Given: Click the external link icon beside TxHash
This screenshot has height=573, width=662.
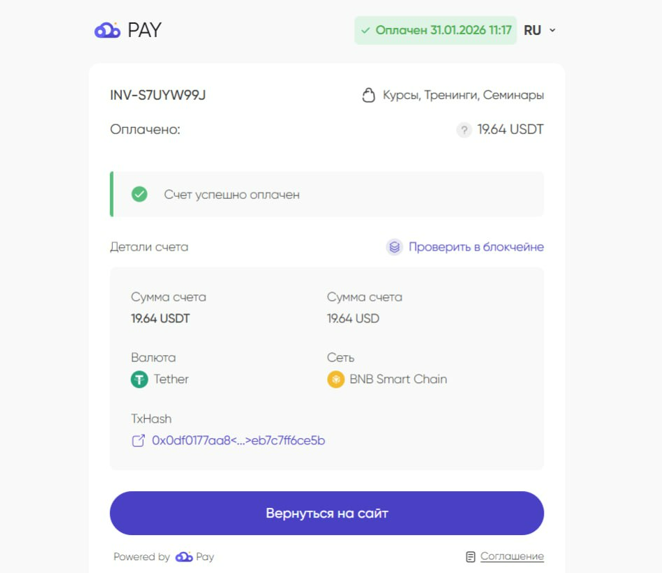Looking at the screenshot, I should [x=138, y=441].
